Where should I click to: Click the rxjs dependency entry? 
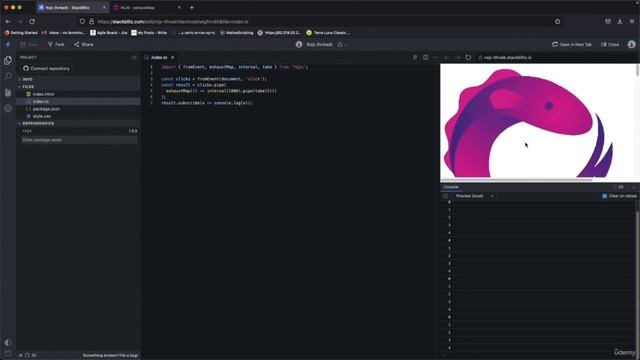(x=79, y=131)
